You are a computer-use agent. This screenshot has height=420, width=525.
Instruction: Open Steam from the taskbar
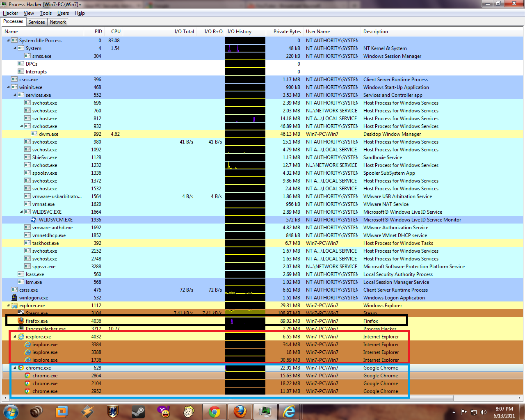tap(138, 411)
